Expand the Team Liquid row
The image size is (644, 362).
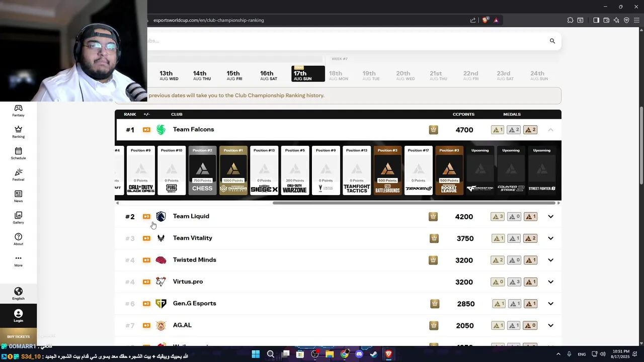[550, 217]
